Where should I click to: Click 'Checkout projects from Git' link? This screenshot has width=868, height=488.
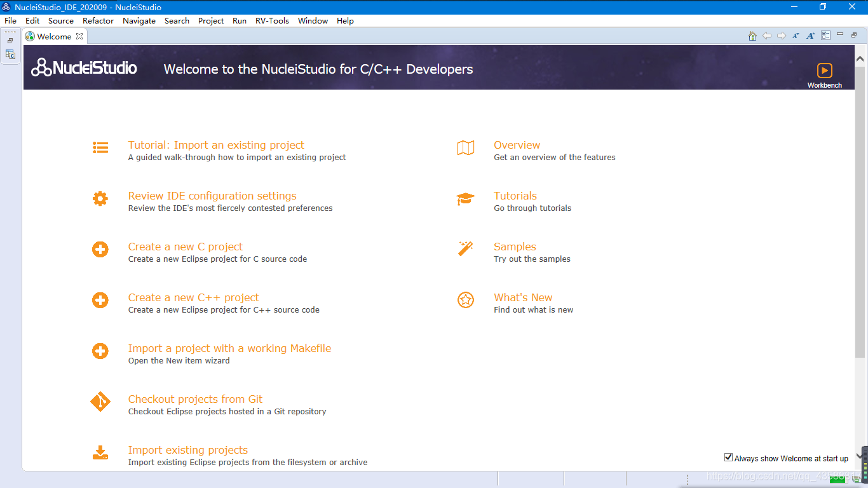click(x=195, y=399)
